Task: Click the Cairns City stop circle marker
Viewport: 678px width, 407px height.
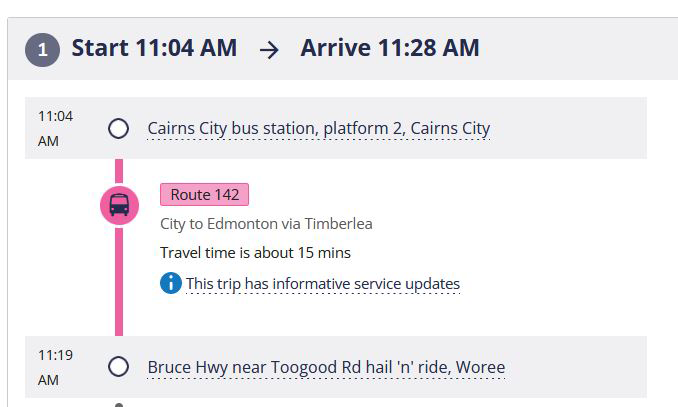Action: (x=119, y=128)
